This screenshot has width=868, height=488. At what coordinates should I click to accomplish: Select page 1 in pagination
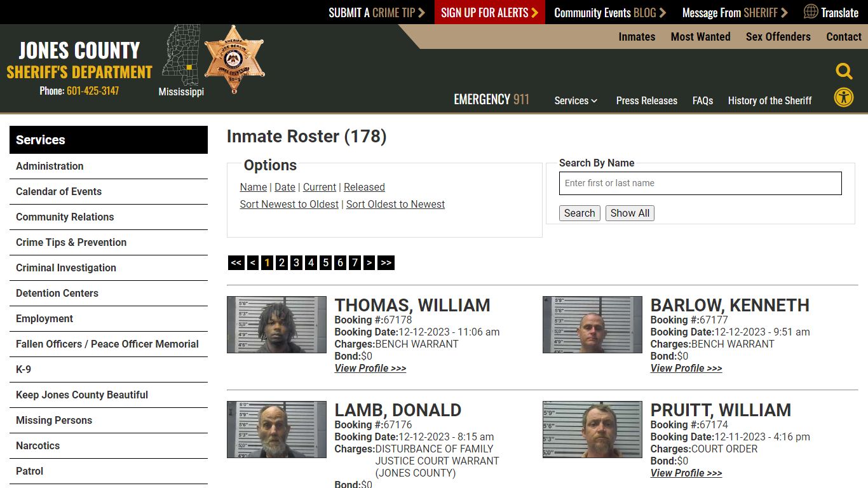268,262
